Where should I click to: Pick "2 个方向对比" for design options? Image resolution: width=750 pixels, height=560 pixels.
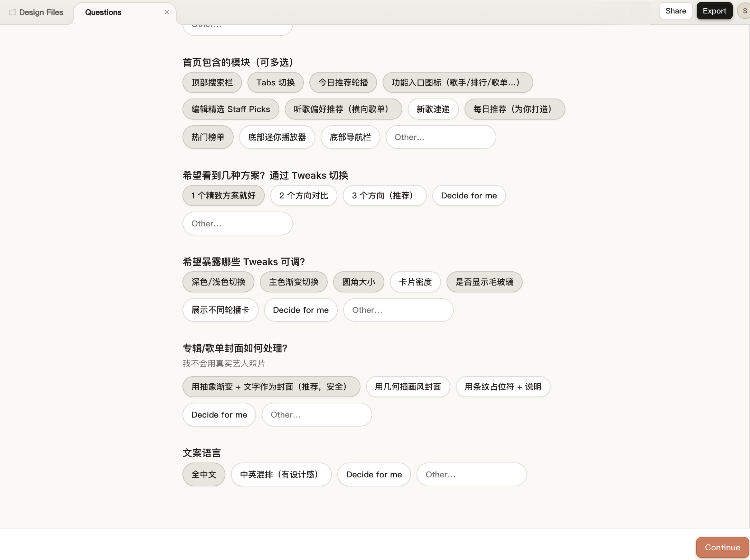pyautogui.click(x=303, y=196)
